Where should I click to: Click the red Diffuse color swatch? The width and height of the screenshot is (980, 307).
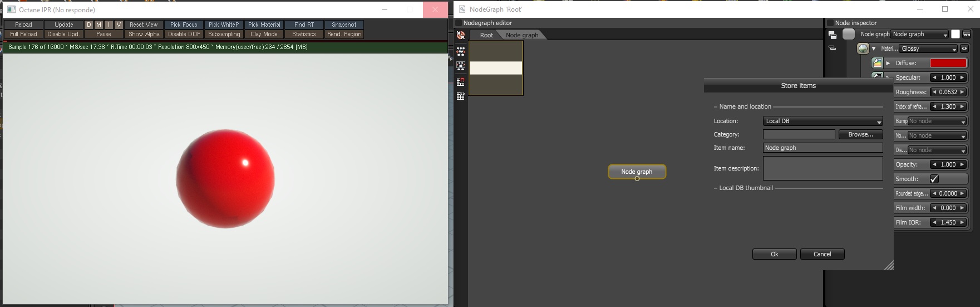click(948, 63)
